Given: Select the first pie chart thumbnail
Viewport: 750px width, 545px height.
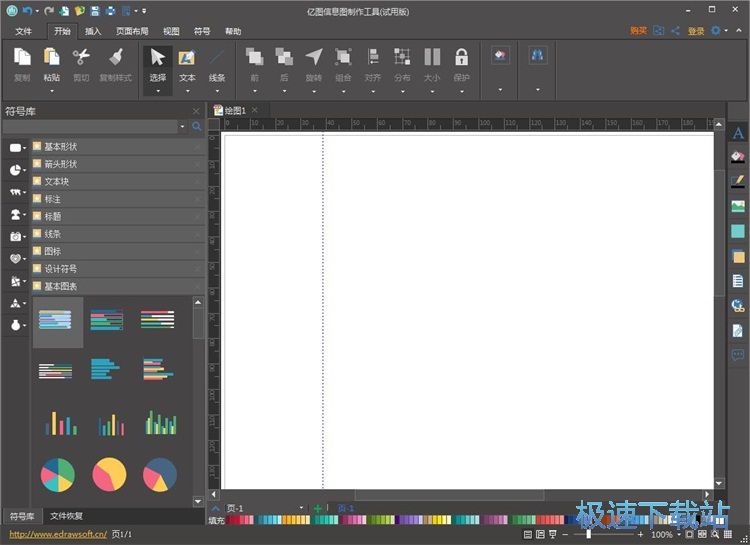Looking at the screenshot, I should 57,474.
